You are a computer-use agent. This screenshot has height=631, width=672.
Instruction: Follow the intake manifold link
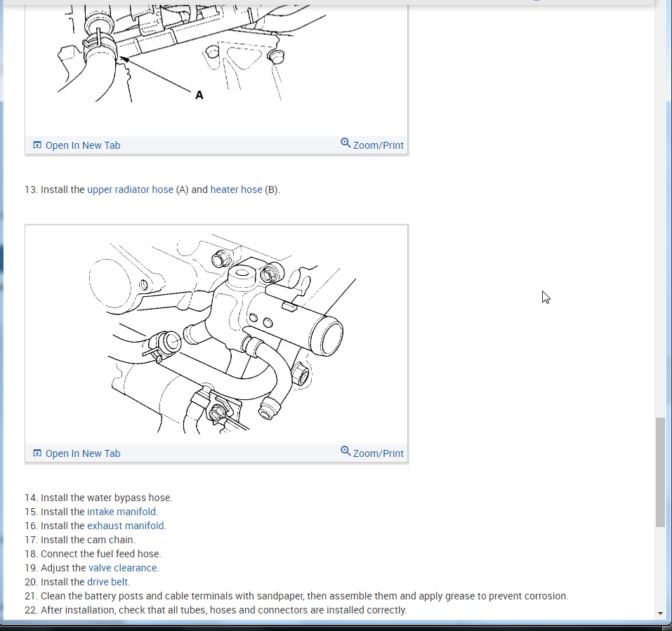[x=121, y=512]
